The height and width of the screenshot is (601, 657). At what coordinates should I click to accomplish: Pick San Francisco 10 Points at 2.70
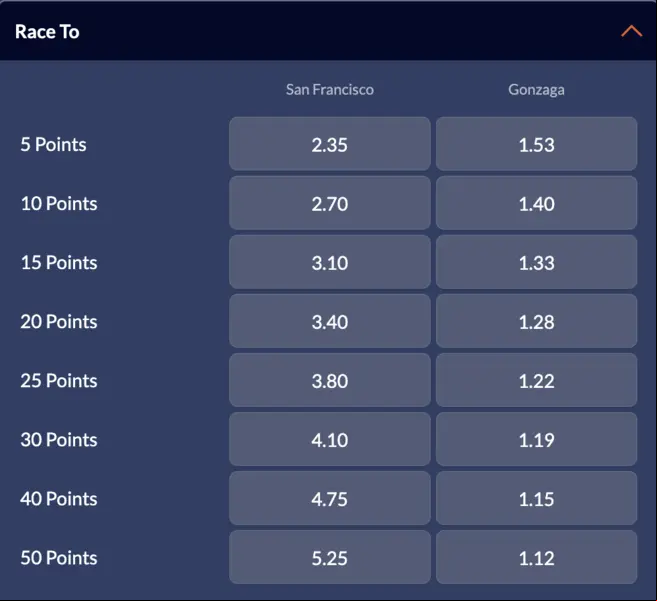[330, 203]
